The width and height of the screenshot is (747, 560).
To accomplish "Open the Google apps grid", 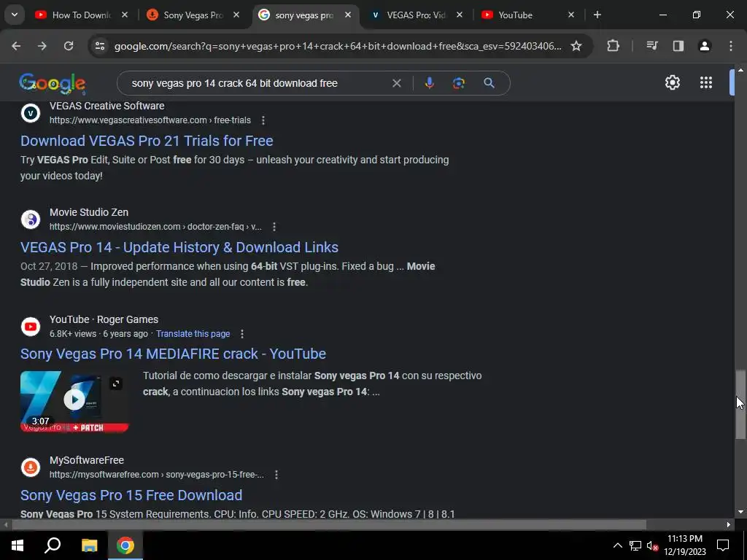I will pos(705,83).
